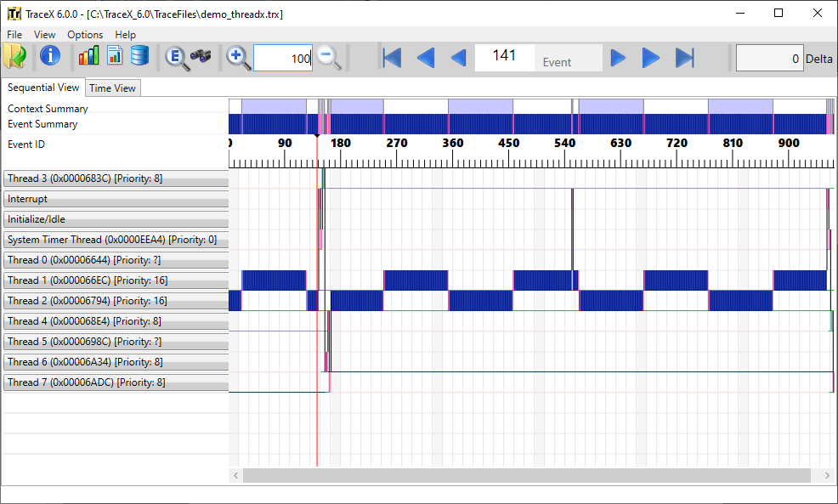Image resolution: width=838 pixels, height=504 pixels.
Task: Click the magnifier 'E' event search icon
Action: pyautogui.click(x=176, y=57)
